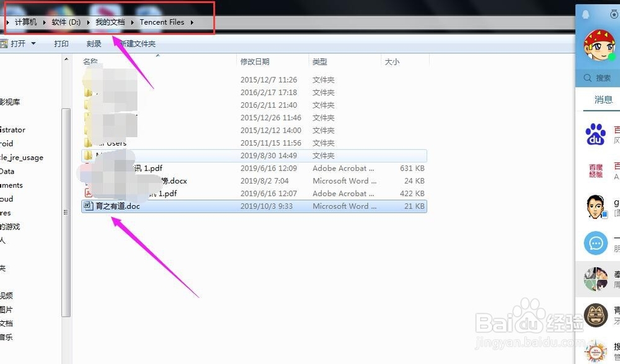
Task: Open the monkey avatar chat in QQ
Action: pyautogui.click(x=595, y=316)
